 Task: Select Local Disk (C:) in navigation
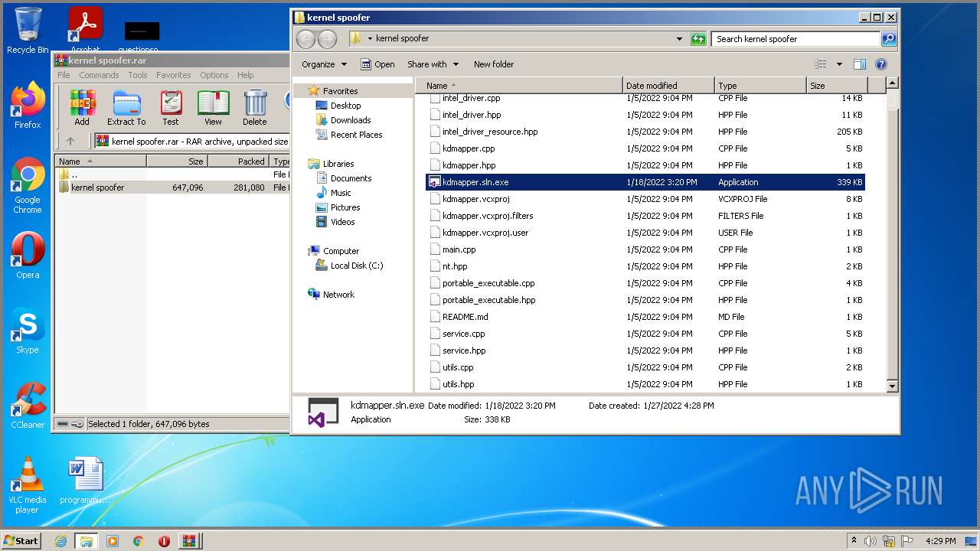coord(357,266)
